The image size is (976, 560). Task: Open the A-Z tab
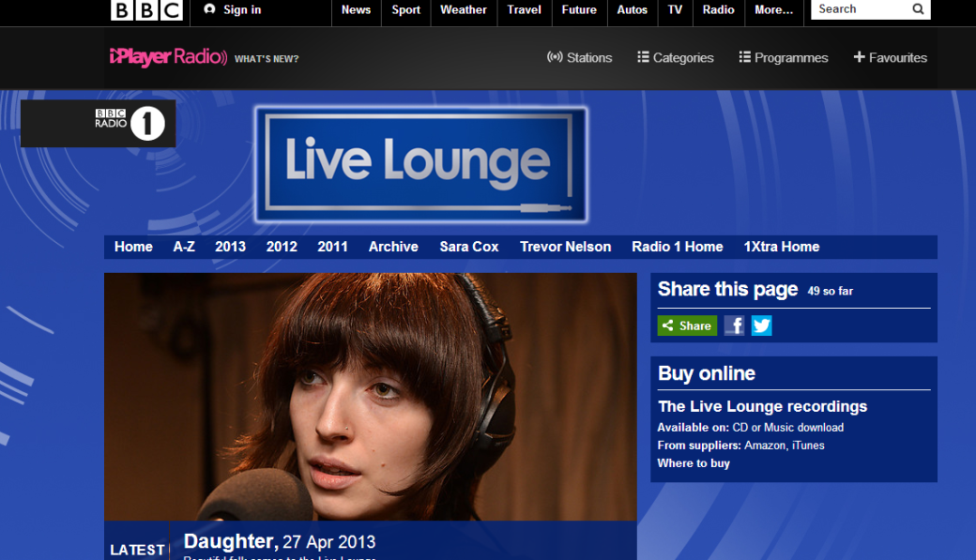click(184, 247)
